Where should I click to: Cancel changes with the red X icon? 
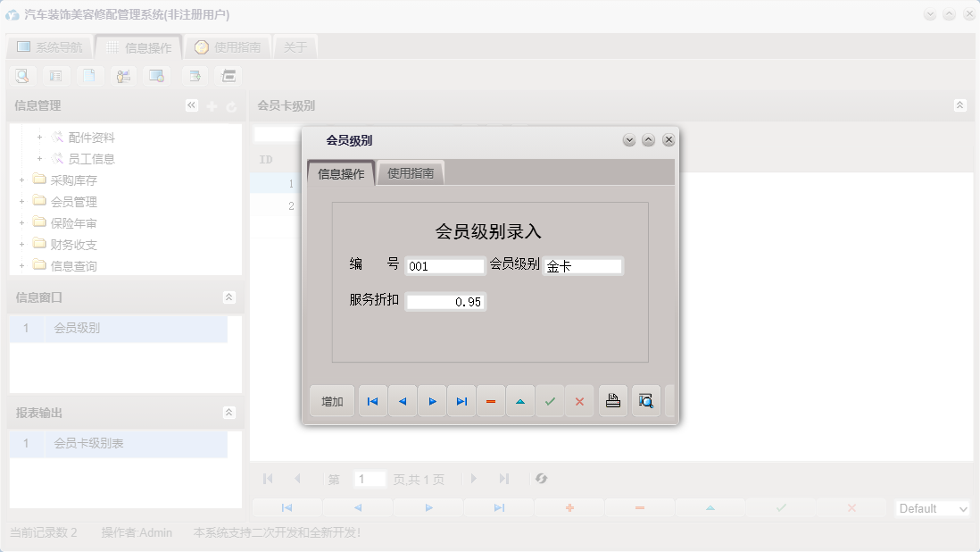pos(579,401)
